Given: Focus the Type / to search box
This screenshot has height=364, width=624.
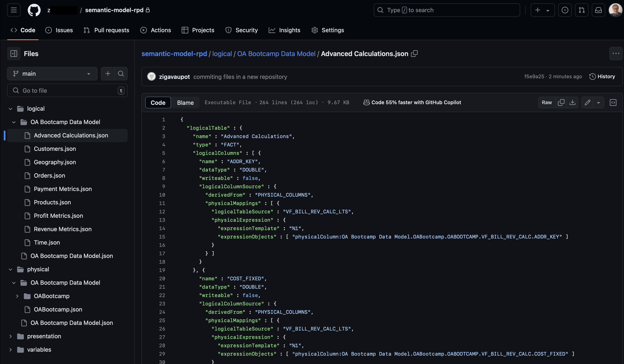Looking at the screenshot, I should (447, 10).
